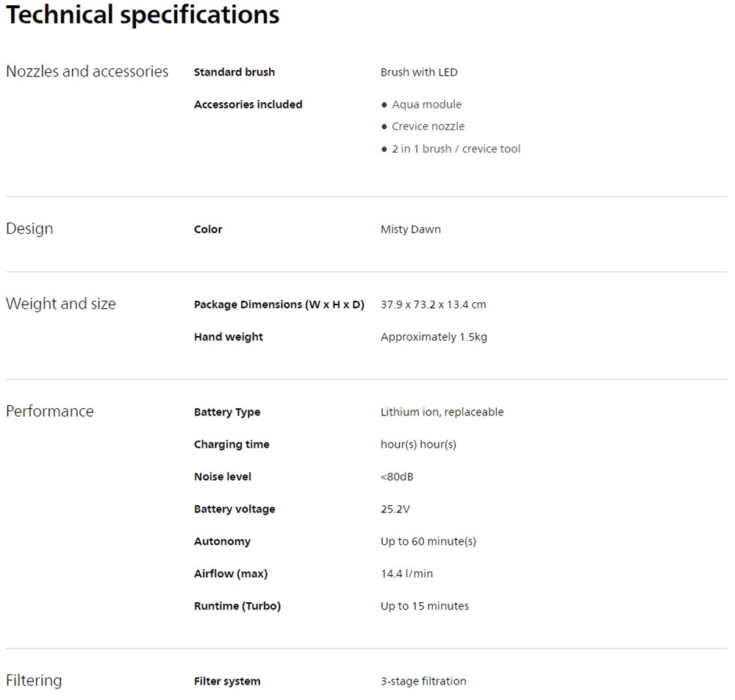Click the Up to 60 minute(s) autonomy value
This screenshot has width=735, height=700.
[429, 541]
